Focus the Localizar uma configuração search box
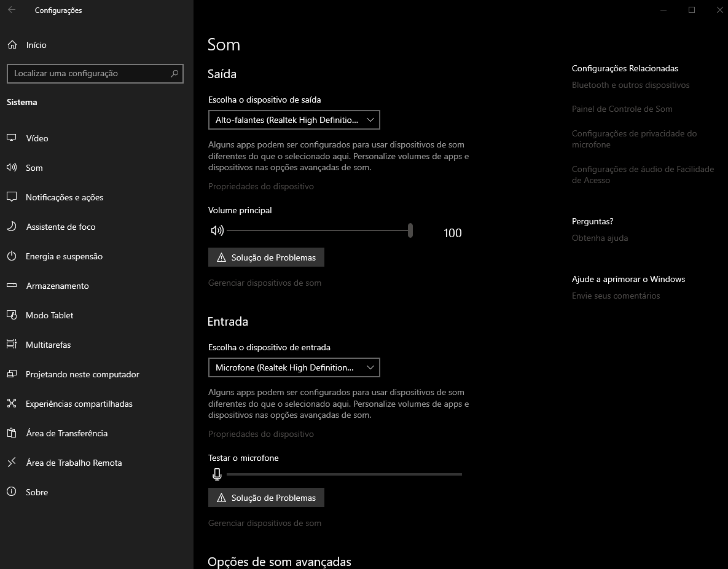 coord(95,73)
